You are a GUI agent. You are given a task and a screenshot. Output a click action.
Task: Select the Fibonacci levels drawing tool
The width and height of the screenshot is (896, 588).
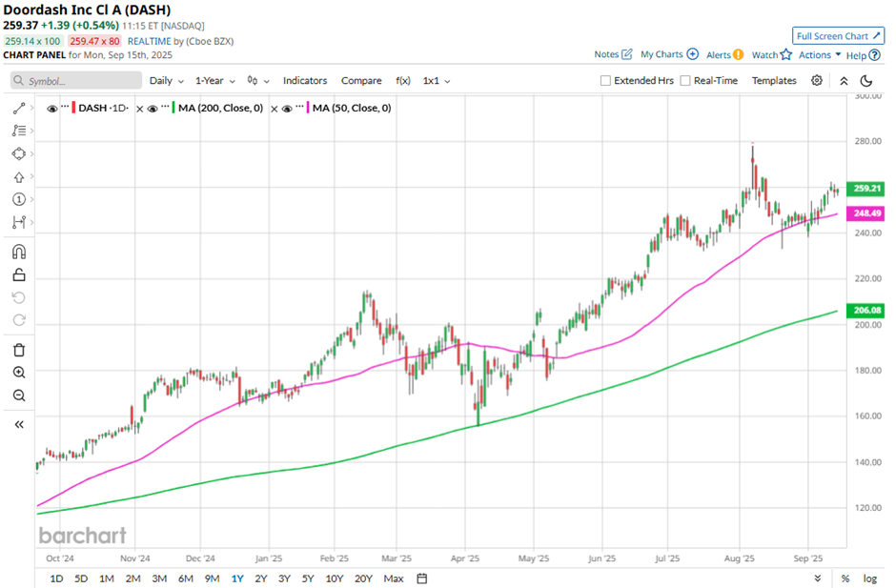[19, 131]
